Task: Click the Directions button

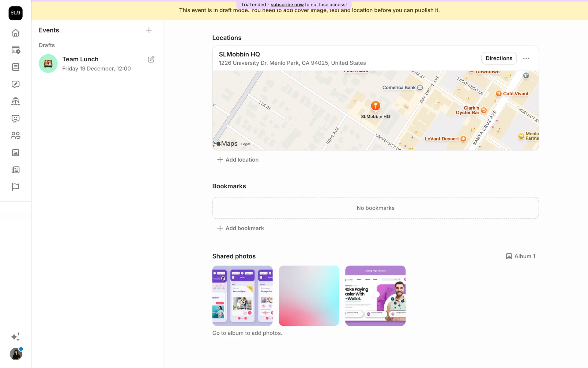Action: coord(499,58)
